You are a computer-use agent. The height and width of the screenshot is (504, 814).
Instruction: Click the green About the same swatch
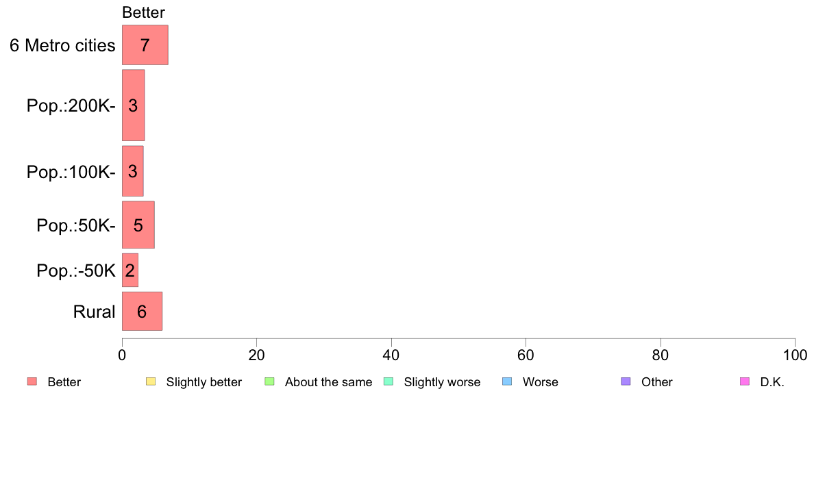pos(269,381)
